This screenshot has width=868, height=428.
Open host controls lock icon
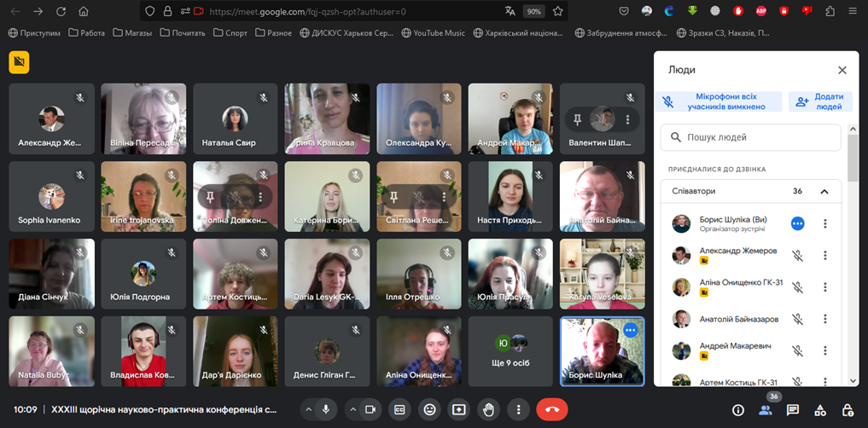point(848,410)
